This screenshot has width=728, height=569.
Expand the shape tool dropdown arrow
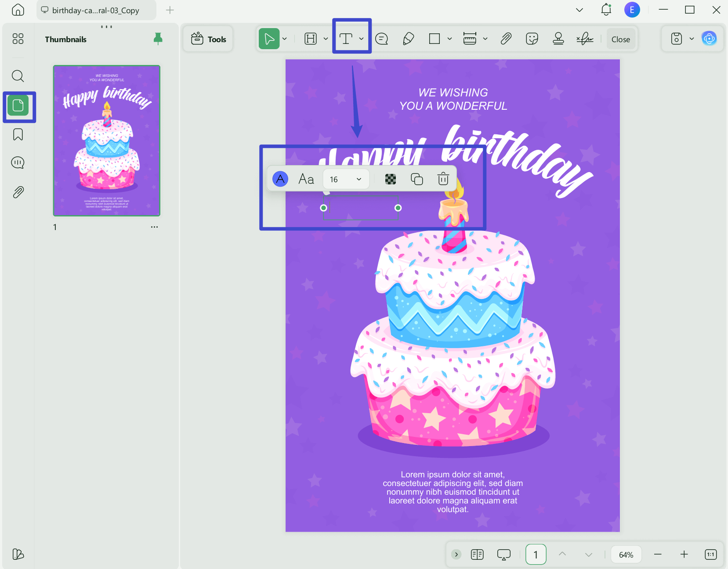(x=449, y=39)
